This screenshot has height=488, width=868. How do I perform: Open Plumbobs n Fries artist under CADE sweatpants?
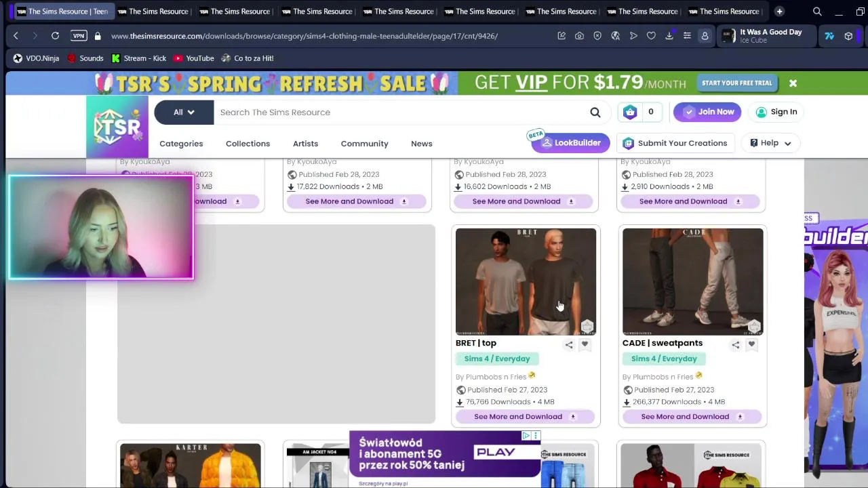663,377
